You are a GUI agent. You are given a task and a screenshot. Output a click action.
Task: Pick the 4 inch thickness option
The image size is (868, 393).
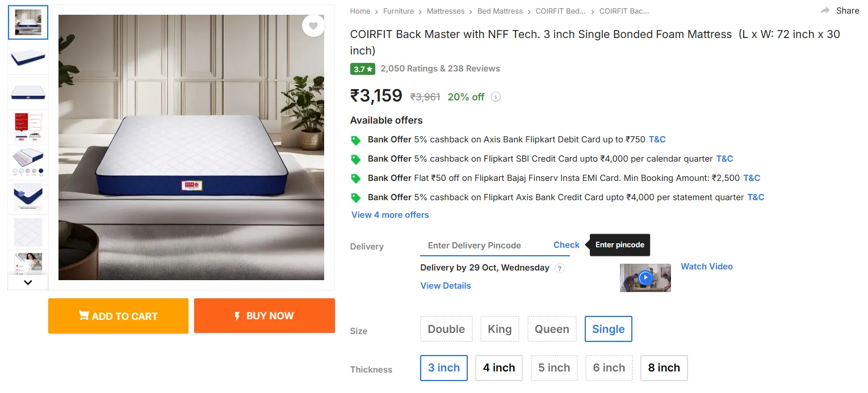point(499,368)
